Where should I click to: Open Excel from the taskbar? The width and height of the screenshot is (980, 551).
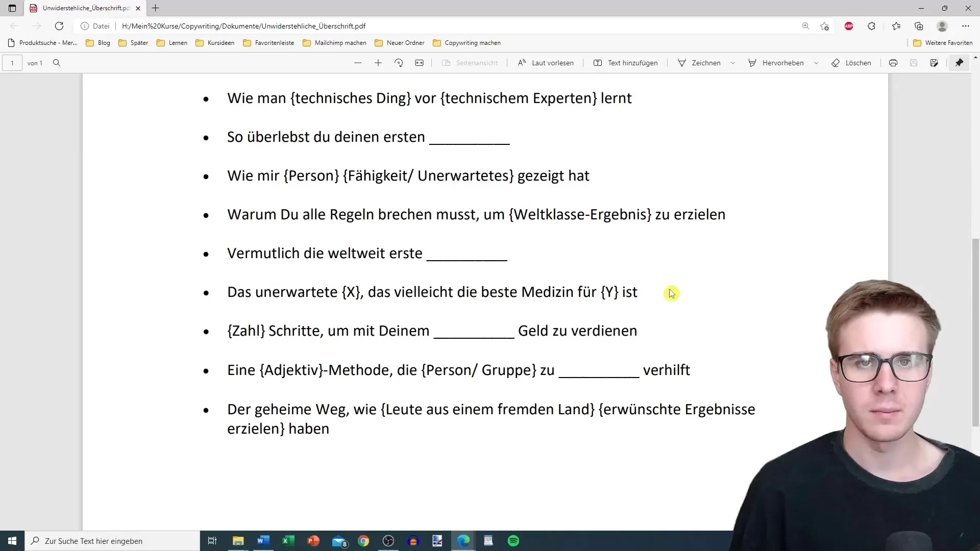coord(288,541)
